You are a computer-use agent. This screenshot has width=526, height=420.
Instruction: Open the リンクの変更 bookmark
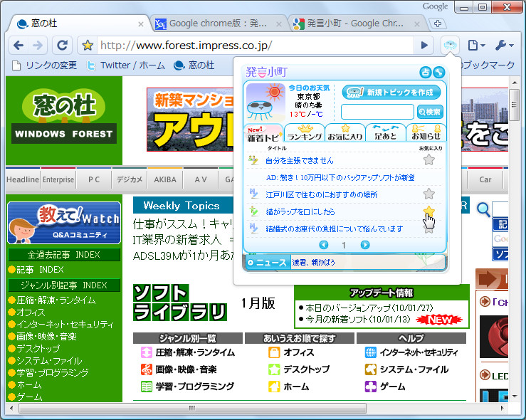click(44, 65)
